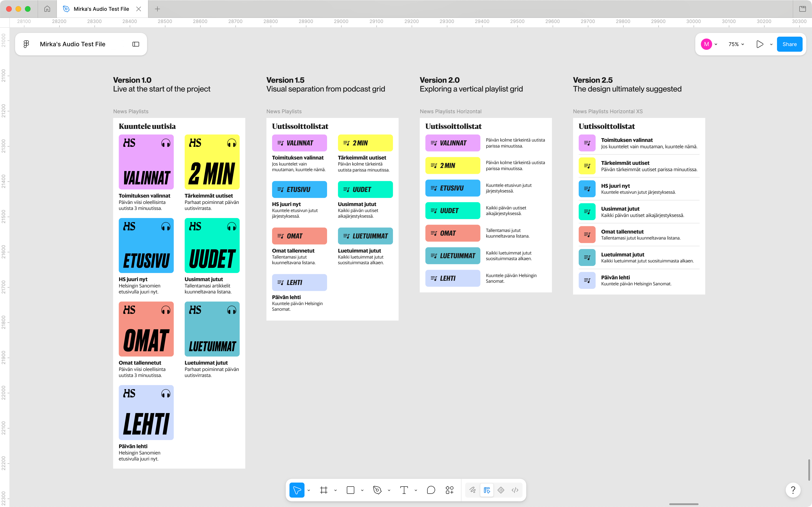Screen dimensions: 812x507
Task: Start the presentation with the Present play button
Action: (760, 44)
